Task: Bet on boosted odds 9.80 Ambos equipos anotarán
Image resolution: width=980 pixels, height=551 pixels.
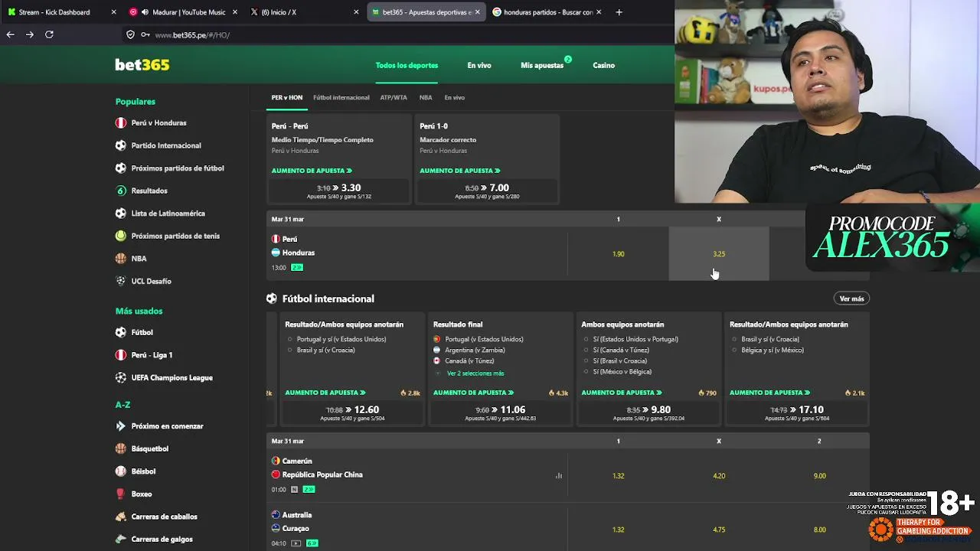Action: pyautogui.click(x=649, y=413)
